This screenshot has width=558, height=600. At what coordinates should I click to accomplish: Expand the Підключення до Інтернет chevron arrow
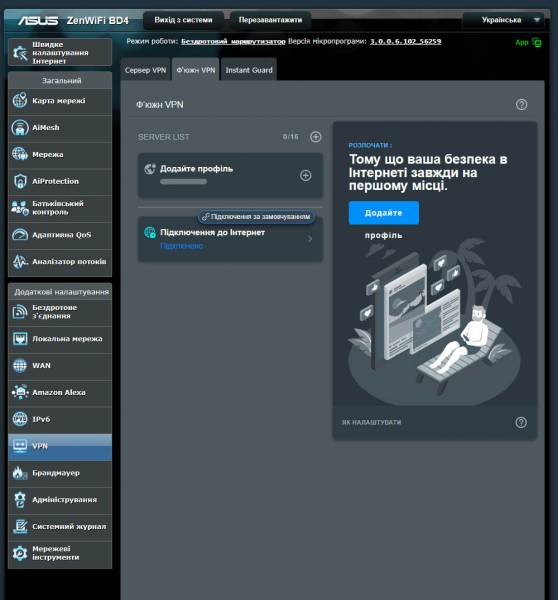pyautogui.click(x=310, y=239)
